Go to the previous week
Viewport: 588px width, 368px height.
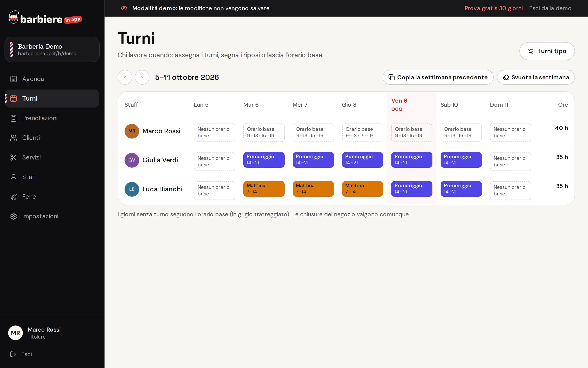click(125, 77)
